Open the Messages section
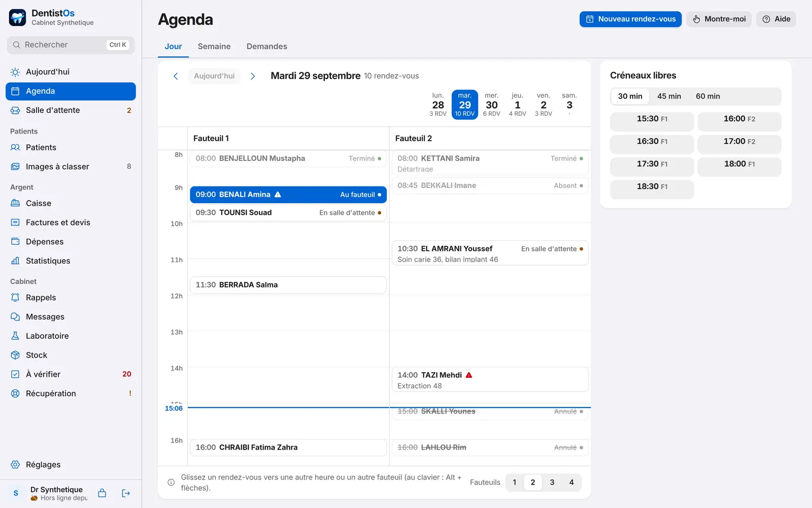Image resolution: width=812 pixels, height=508 pixels. click(71, 317)
